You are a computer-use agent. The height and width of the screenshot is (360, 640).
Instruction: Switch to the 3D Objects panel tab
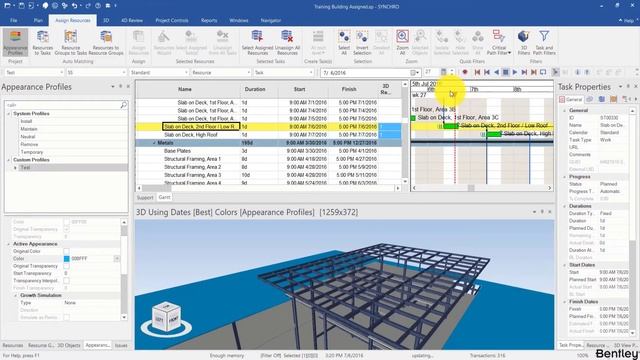69,345
